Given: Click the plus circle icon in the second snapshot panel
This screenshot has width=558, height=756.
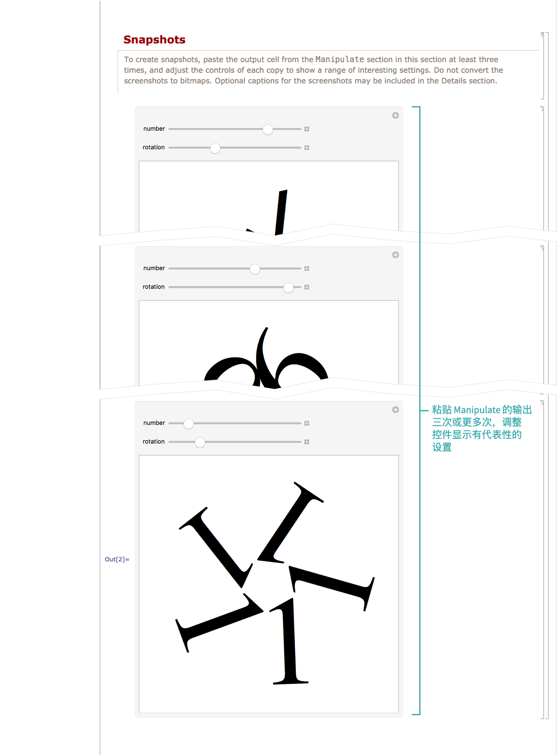Looking at the screenshot, I should click(395, 255).
